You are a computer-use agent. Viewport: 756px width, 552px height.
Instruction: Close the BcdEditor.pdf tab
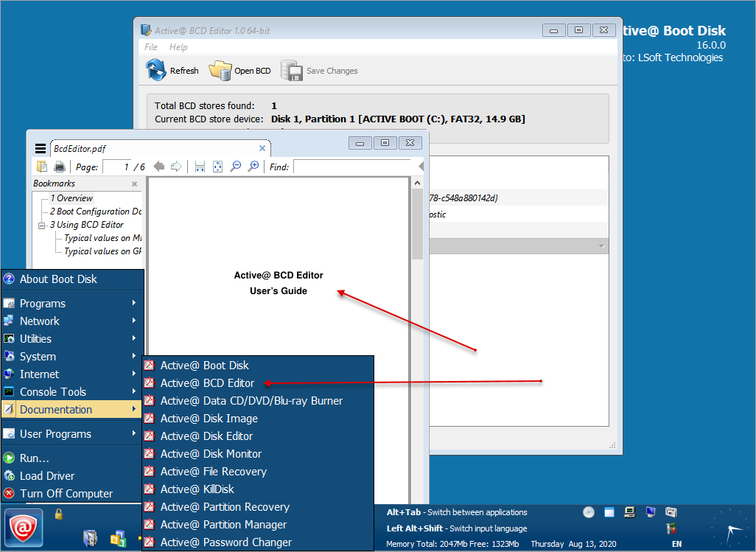(262, 148)
